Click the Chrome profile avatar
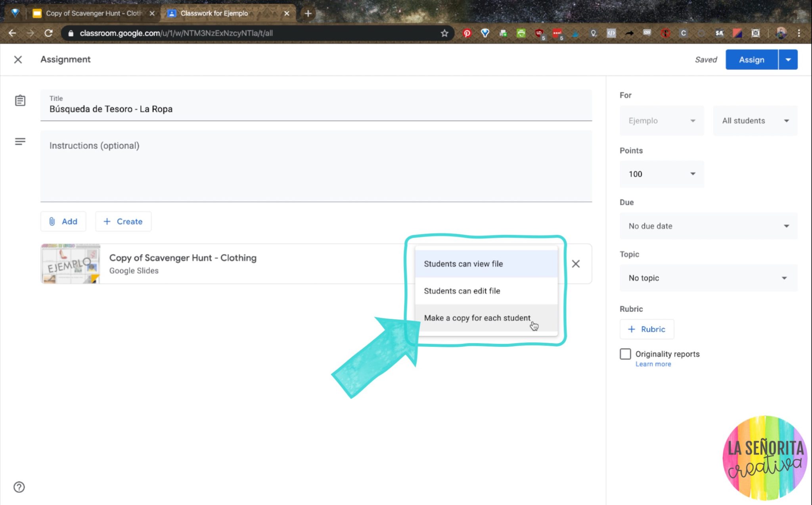Screen dimensions: 812x505 point(780,33)
